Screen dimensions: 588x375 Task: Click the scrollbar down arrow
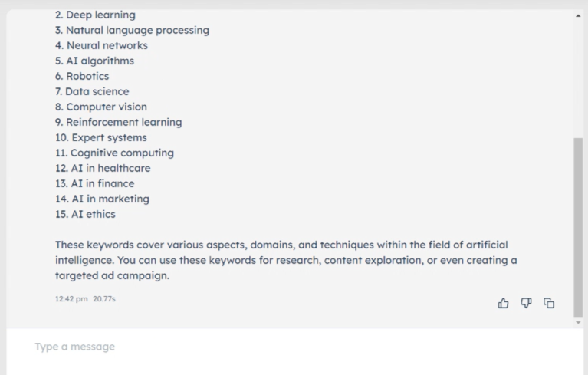(x=578, y=323)
